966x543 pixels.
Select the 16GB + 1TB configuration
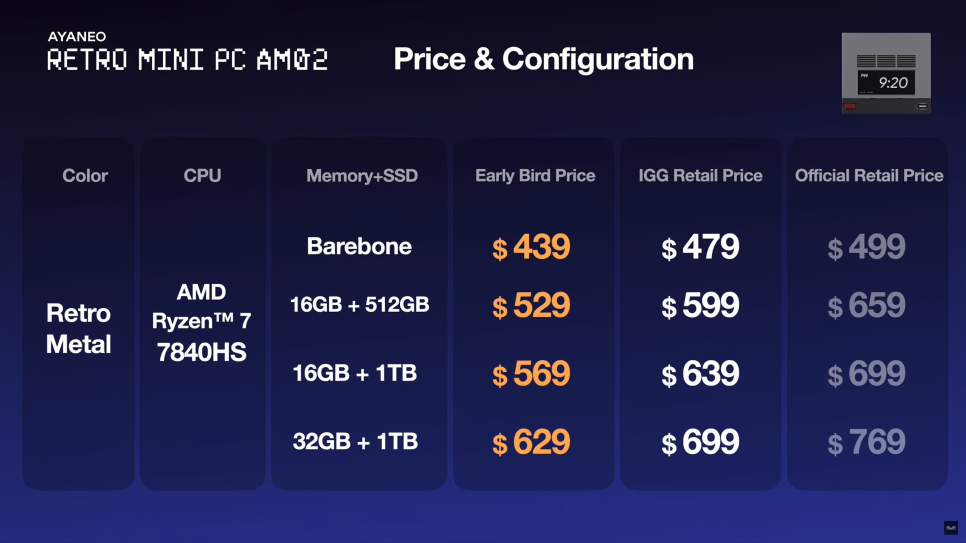click(355, 373)
